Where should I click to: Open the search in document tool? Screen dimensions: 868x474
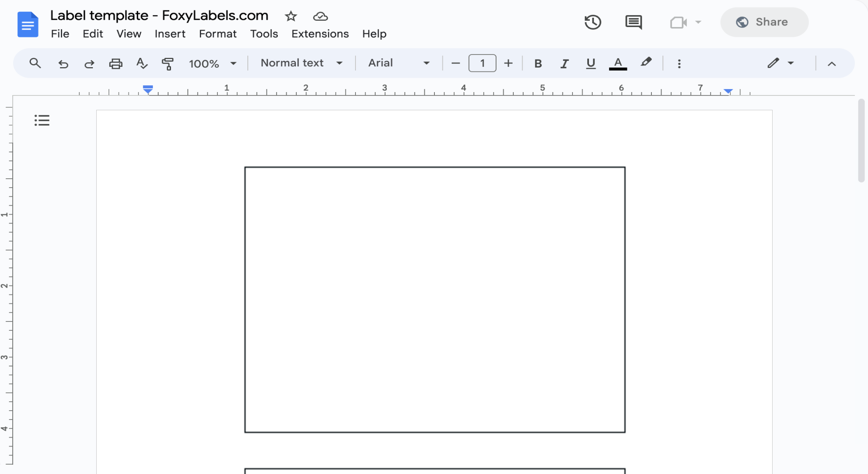click(x=35, y=63)
